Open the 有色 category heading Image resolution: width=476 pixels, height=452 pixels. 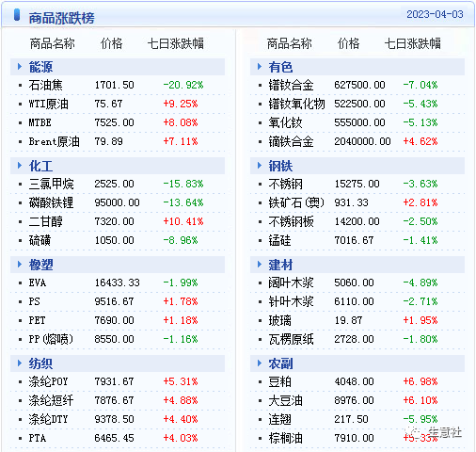point(280,67)
